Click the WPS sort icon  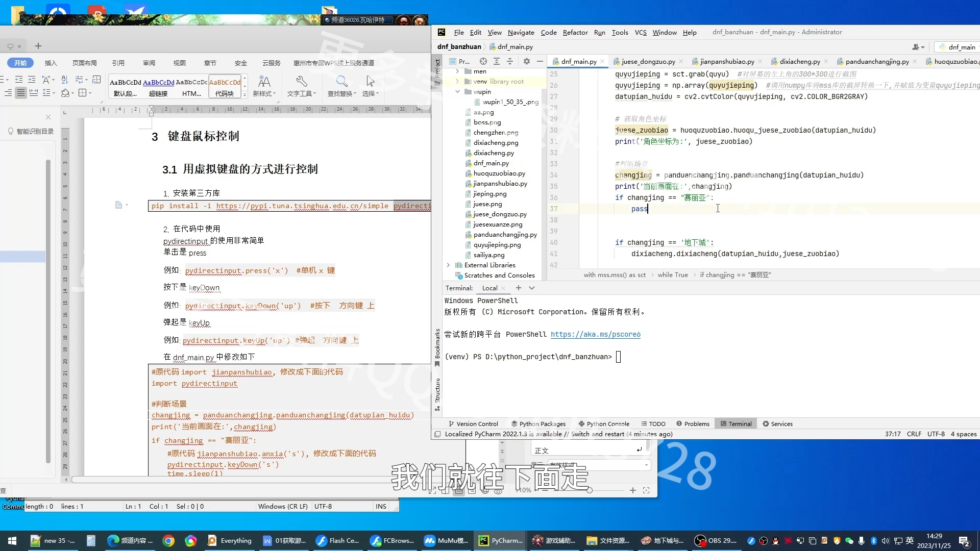[x=64, y=80]
